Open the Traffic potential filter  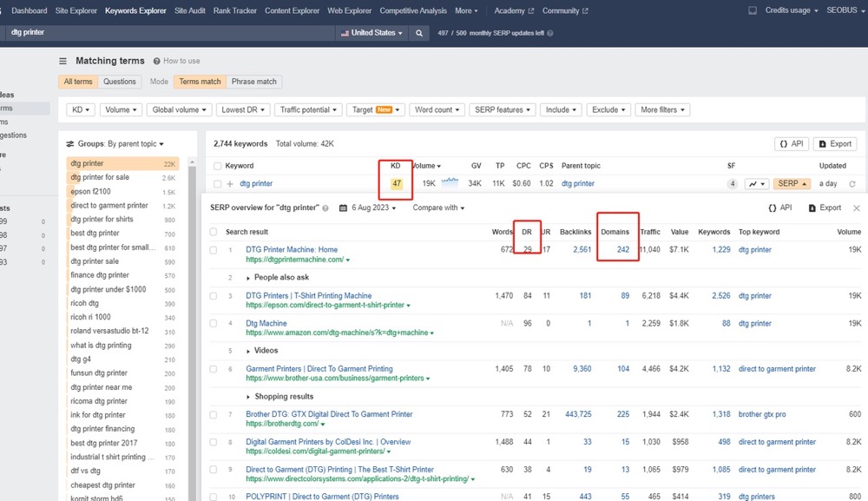[308, 110]
